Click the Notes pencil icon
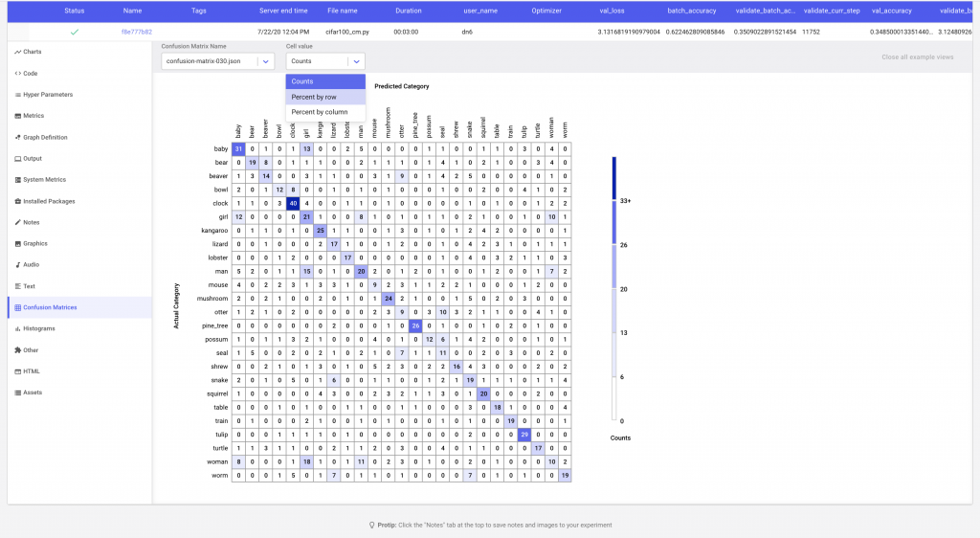Image resolution: width=980 pixels, height=538 pixels. [x=18, y=222]
